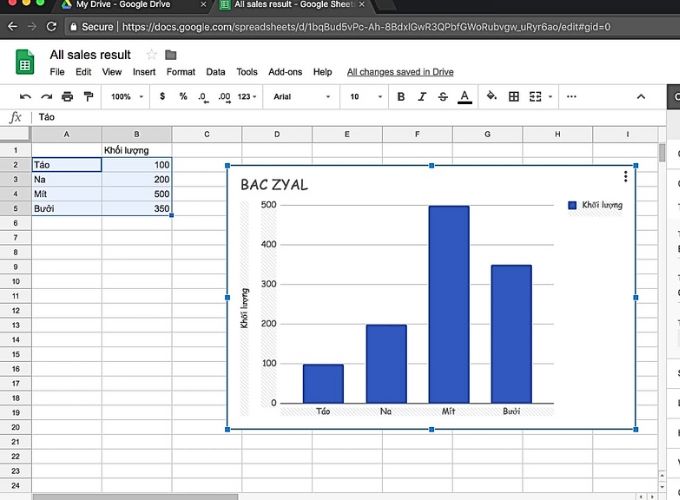Click the formula bar containing Táo

pyautogui.click(x=347, y=117)
